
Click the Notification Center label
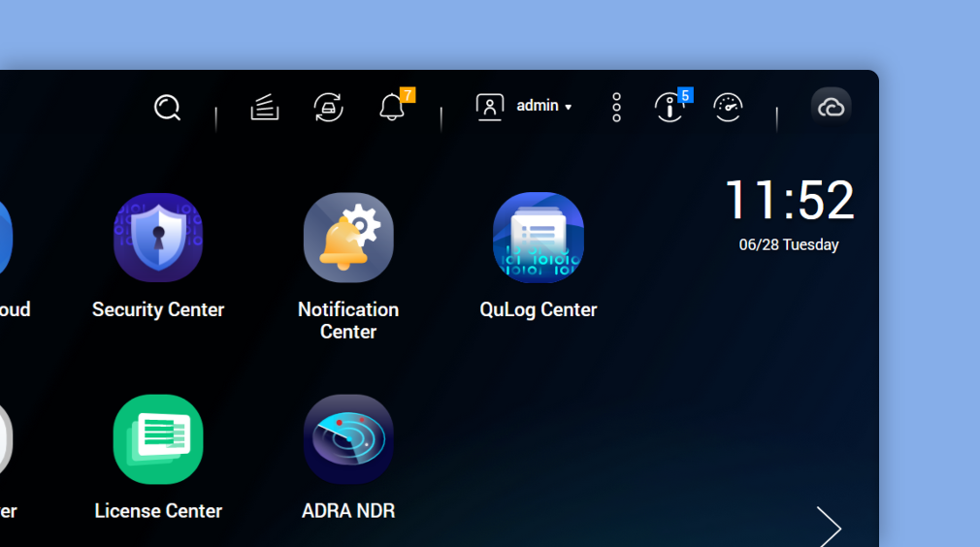click(x=348, y=320)
